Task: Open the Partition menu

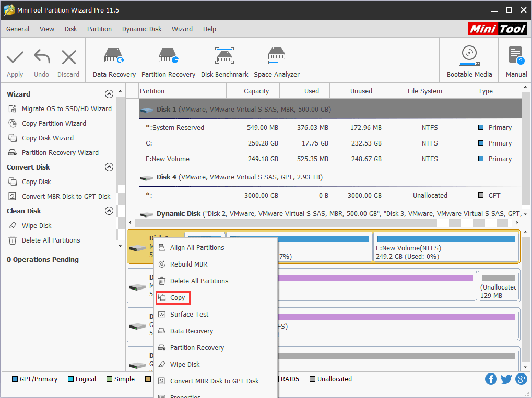Action: click(x=99, y=29)
